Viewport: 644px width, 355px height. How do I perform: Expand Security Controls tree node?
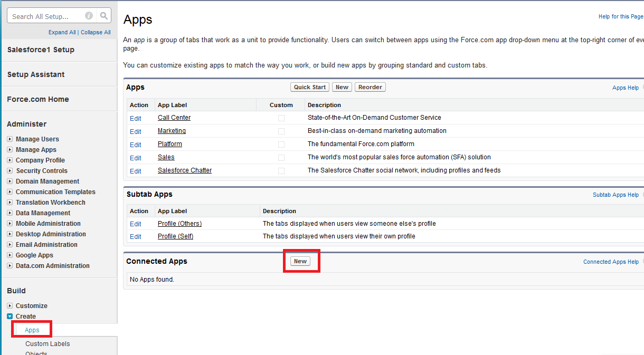click(10, 171)
